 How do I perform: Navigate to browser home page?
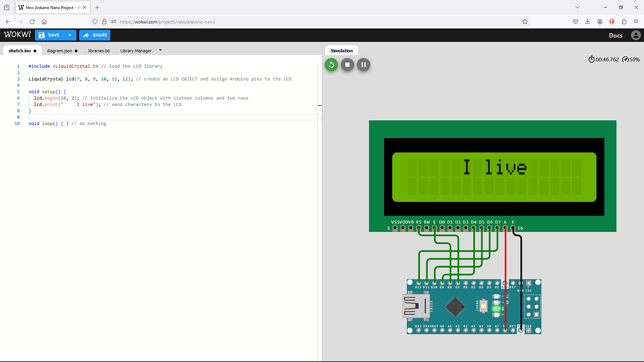pos(44,21)
